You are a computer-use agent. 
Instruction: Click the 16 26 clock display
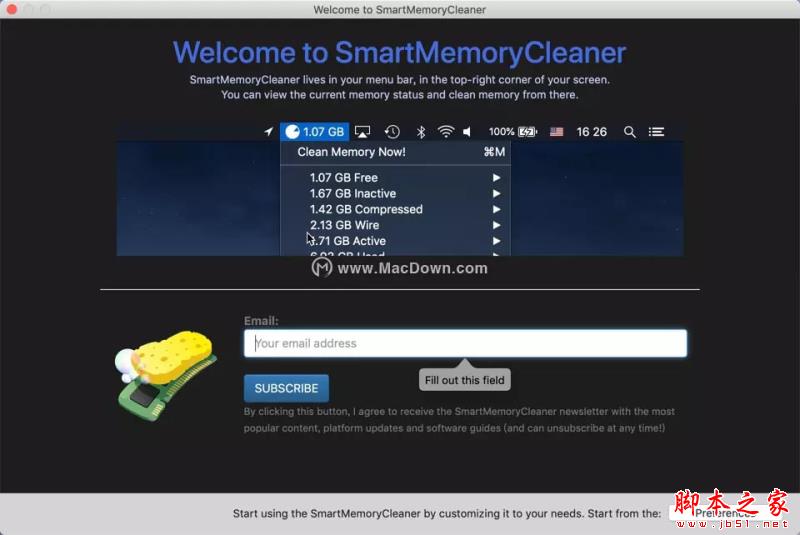pos(591,132)
